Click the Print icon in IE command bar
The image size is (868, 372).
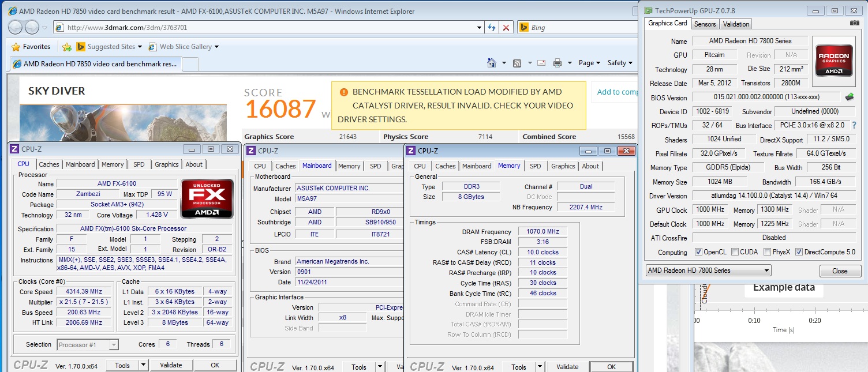tap(558, 63)
